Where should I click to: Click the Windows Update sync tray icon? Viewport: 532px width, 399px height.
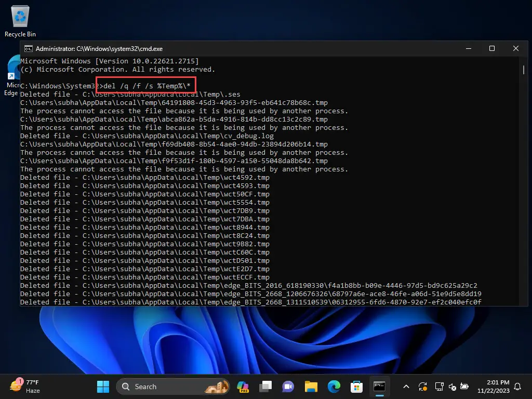(x=423, y=387)
